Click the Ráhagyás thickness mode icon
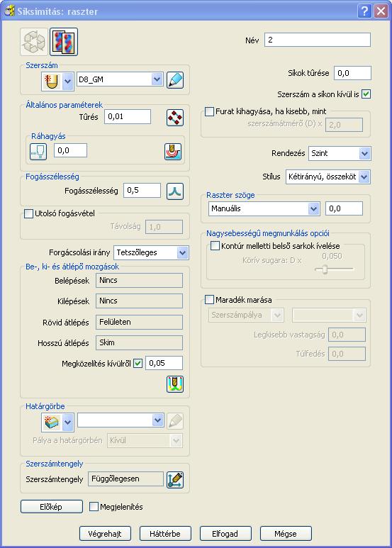Viewport: 392px width, 548px height. coord(38,152)
